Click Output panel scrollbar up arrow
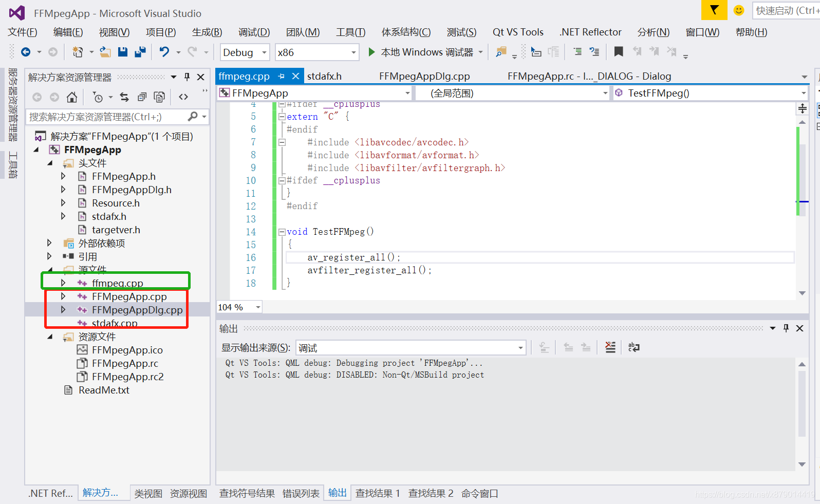The width and height of the screenshot is (820, 504). [x=802, y=364]
